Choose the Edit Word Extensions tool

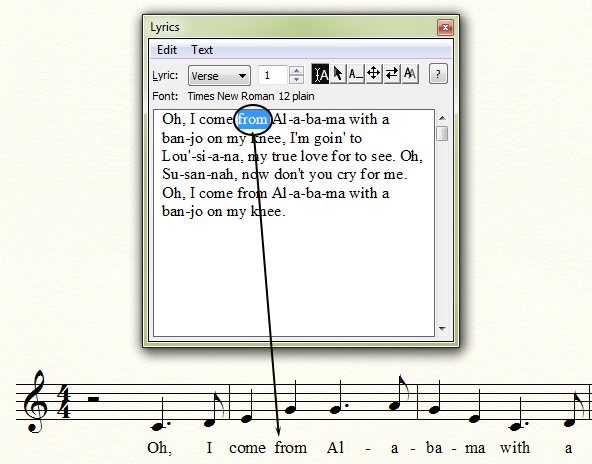[x=356, y=74]
